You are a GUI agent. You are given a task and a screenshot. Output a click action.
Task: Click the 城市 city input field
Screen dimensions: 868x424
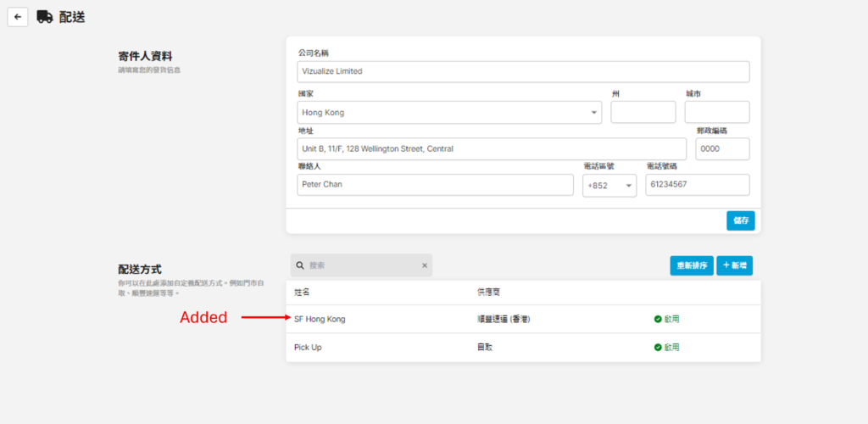point(716,112)
